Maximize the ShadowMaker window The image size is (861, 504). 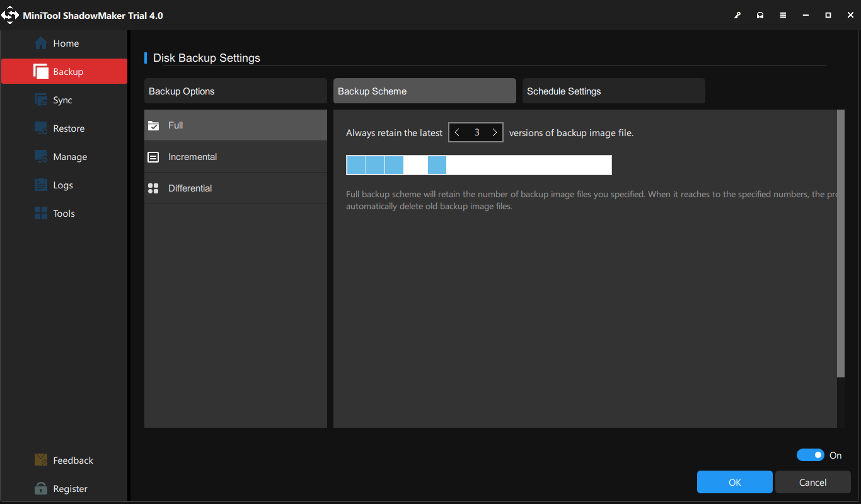click(x=828, y=15)
